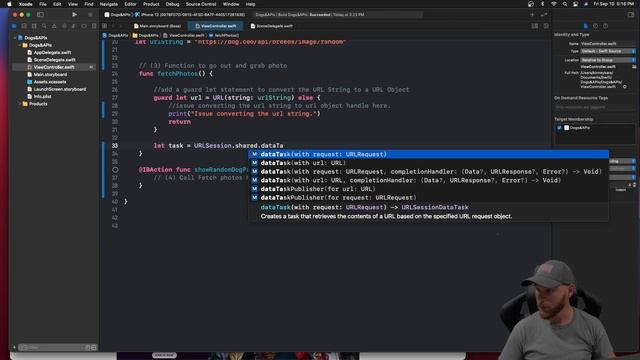Select Info.plist in navigator
The height and width of the screenshot is (360, 640).
click(x=42, y=96)
